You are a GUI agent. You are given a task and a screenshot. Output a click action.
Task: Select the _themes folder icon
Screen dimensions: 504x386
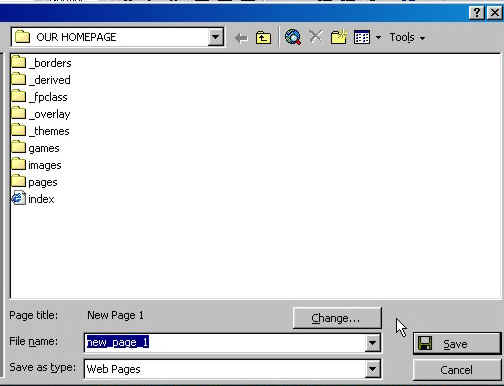point(19,130)
